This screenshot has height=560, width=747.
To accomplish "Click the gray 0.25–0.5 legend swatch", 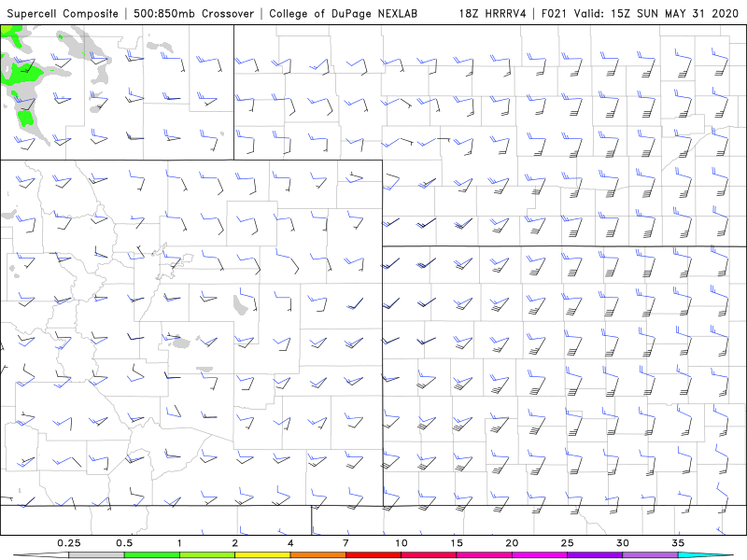I will pos(96,555).
